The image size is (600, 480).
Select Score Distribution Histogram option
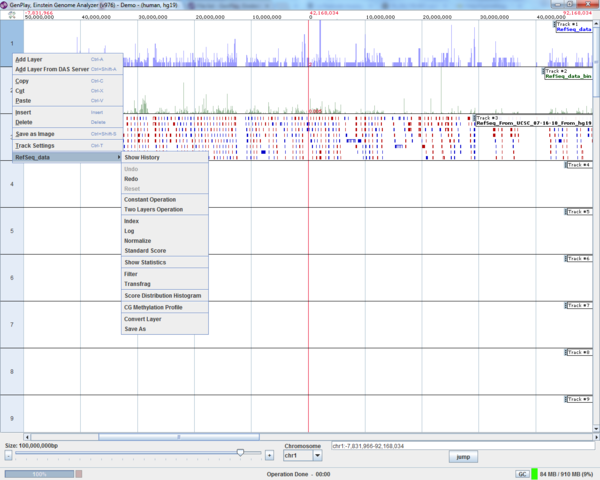(163, 296)
